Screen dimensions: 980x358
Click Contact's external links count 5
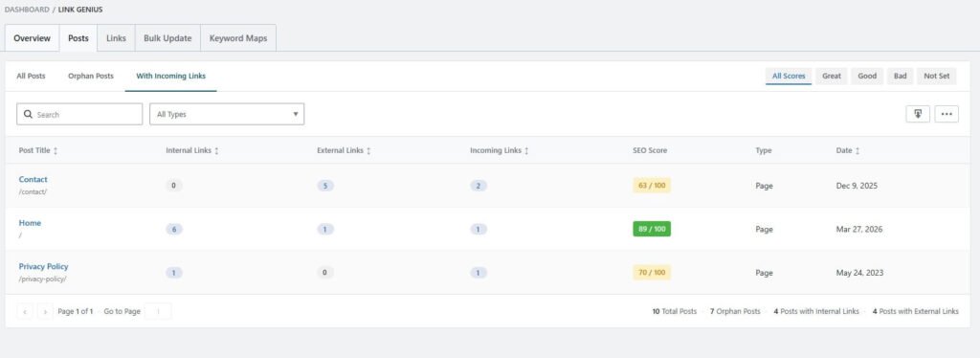click(x=325, y=186)
